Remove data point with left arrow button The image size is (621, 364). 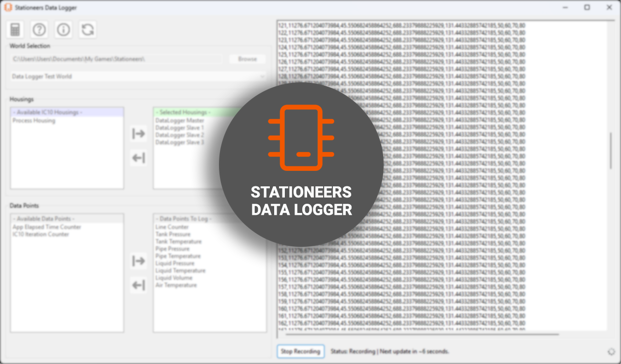pyautogui.click(x=139, y=286)
